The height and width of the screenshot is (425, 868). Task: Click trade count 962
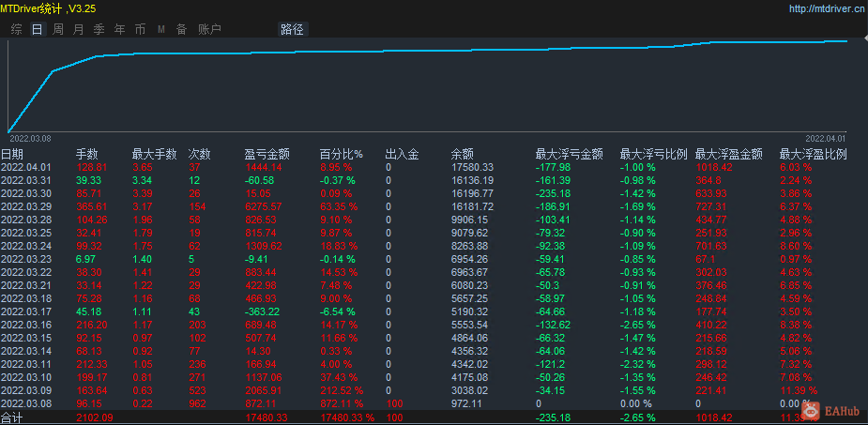[196, 403]
